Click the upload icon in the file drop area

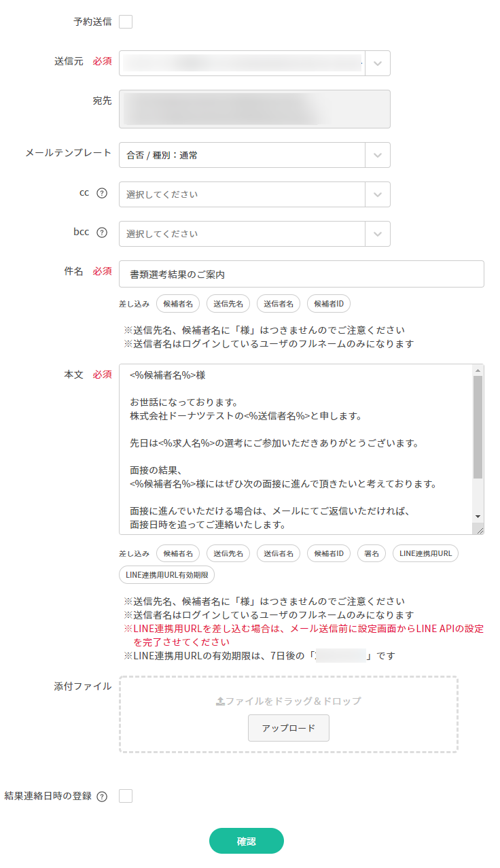tap(220, 701)
